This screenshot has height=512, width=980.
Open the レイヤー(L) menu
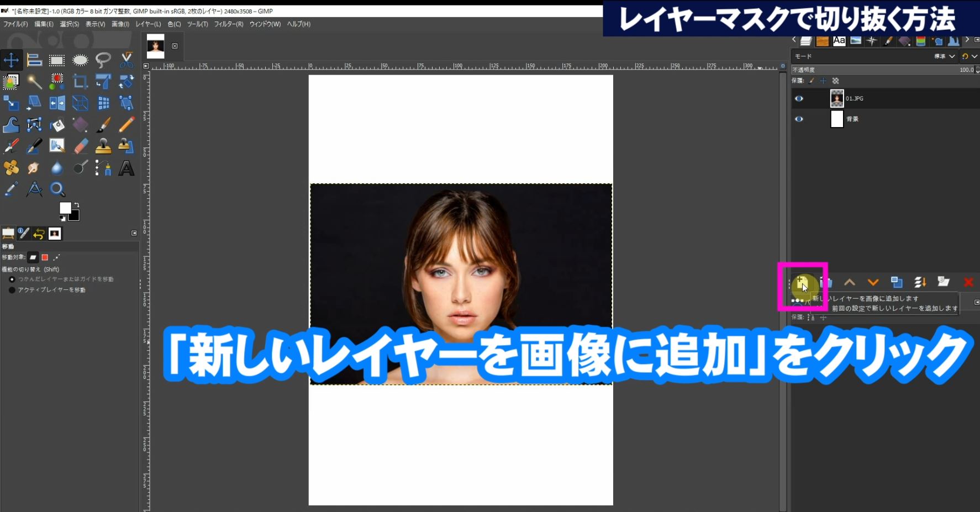(148, 24)
